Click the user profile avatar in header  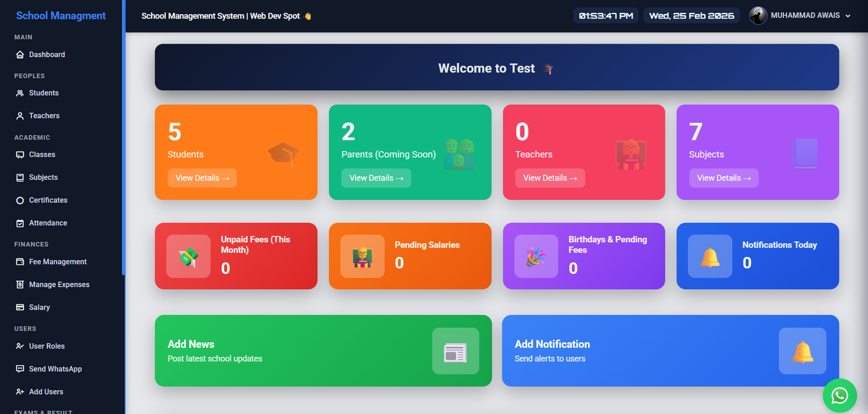pos(758,16)
